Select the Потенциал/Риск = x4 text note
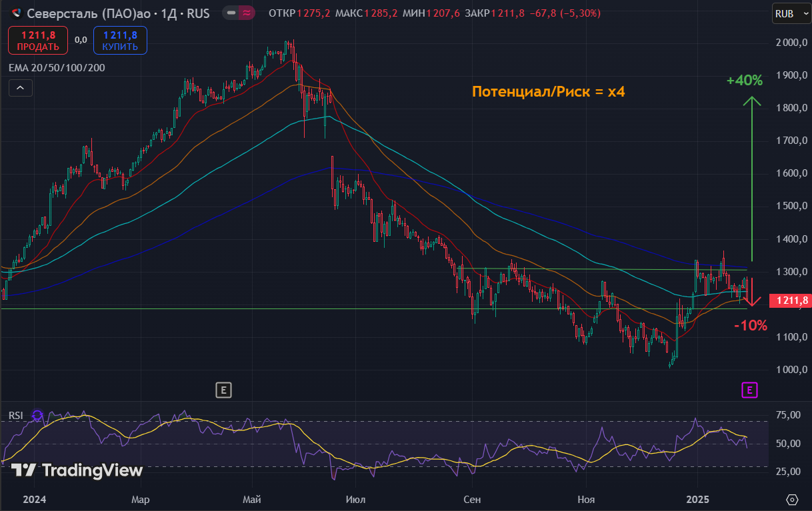Screen dimensions: 812x511 [549, 92]
